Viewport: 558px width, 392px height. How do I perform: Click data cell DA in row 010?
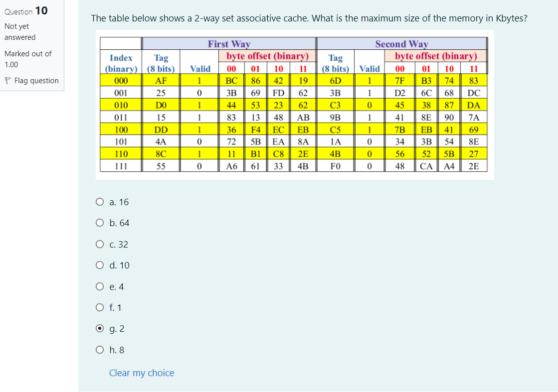click(474, 105)
